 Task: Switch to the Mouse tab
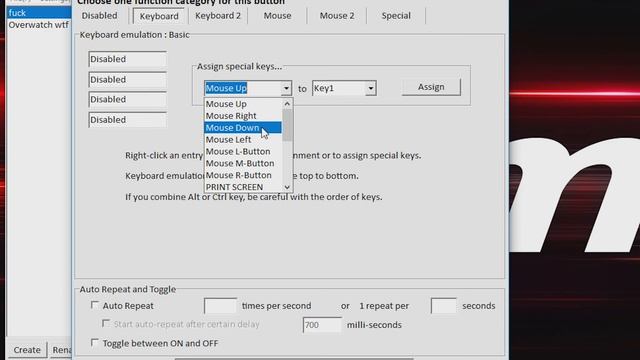[x=277, y=16]
